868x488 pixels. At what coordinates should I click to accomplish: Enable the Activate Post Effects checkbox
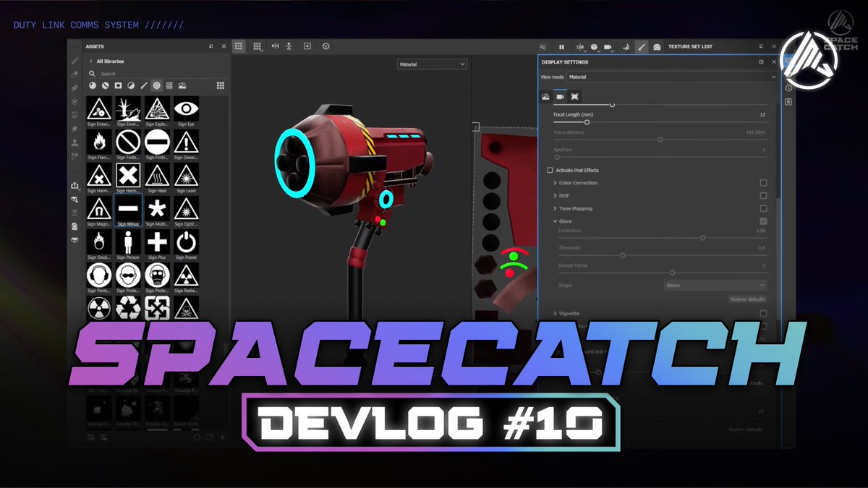[x=550, y=170]
